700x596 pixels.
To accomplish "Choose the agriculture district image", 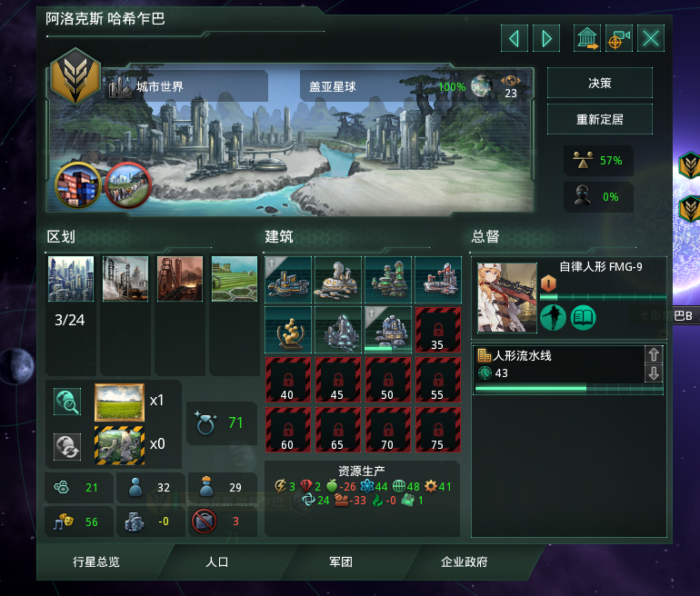I will coord(235,279).
